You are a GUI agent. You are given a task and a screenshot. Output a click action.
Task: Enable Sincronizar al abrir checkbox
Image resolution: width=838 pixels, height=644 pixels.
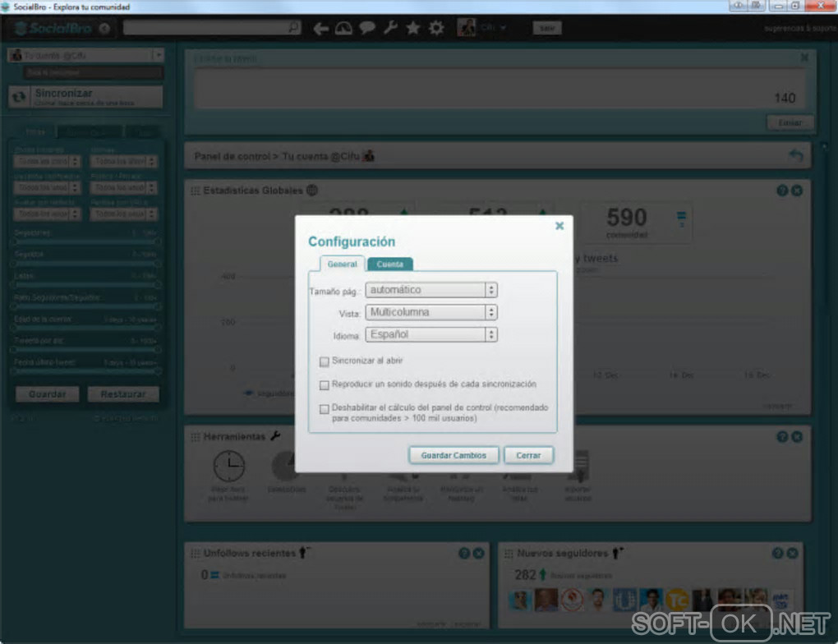324,361
